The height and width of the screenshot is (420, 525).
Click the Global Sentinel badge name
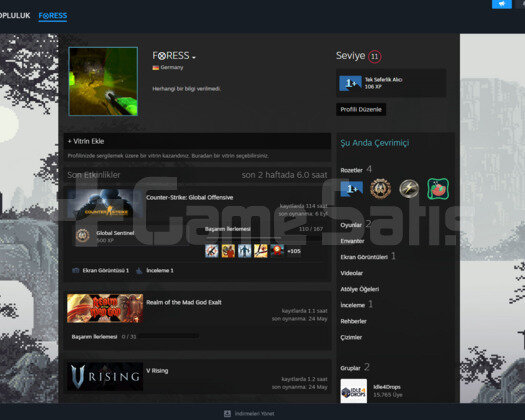click(115, 233)
